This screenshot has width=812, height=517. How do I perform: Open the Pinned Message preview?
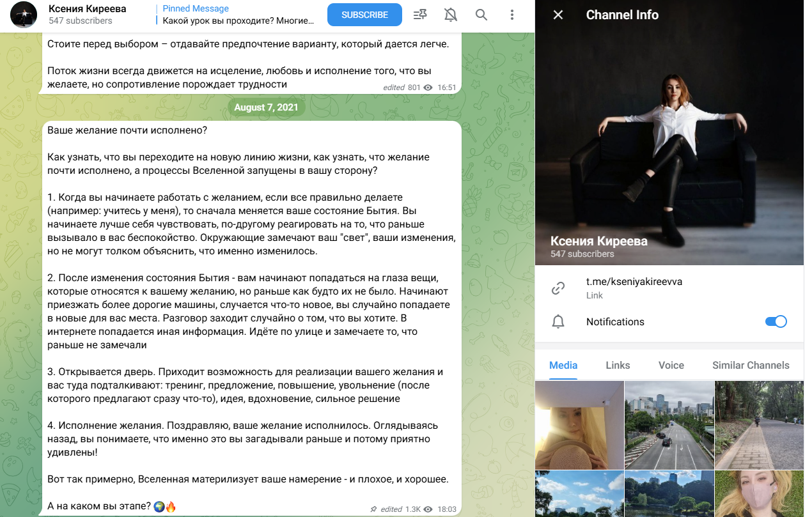click(x=237, y=15)
